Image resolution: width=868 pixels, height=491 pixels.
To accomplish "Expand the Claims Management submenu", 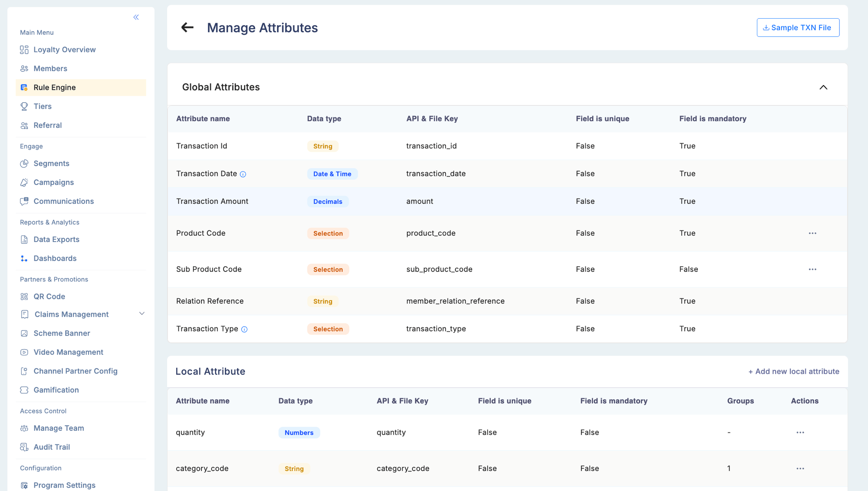I will pyautogui.click(x=141, y=314).
